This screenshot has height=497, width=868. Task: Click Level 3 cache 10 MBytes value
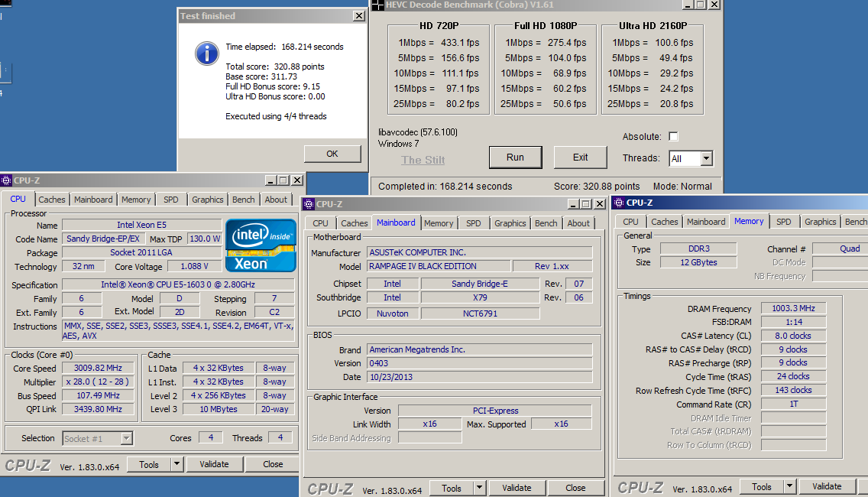(x=219, y=410)
